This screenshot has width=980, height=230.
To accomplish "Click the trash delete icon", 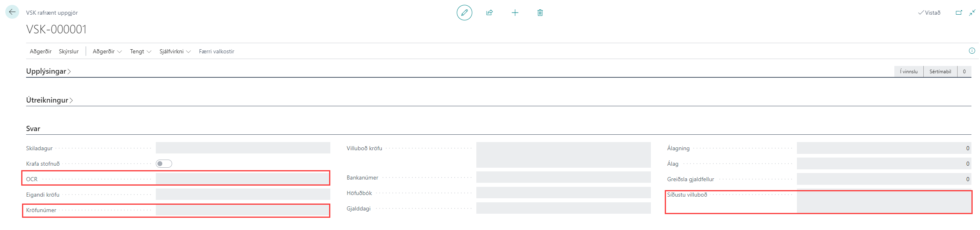I will [x=540, y=13].
